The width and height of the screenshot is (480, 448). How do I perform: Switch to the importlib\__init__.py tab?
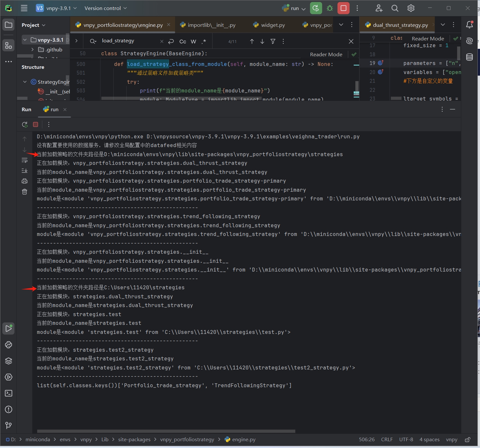tap(208, 25)
